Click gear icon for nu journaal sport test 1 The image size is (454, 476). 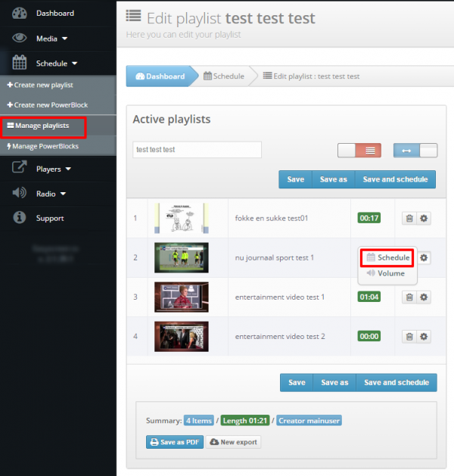[424, 258]
